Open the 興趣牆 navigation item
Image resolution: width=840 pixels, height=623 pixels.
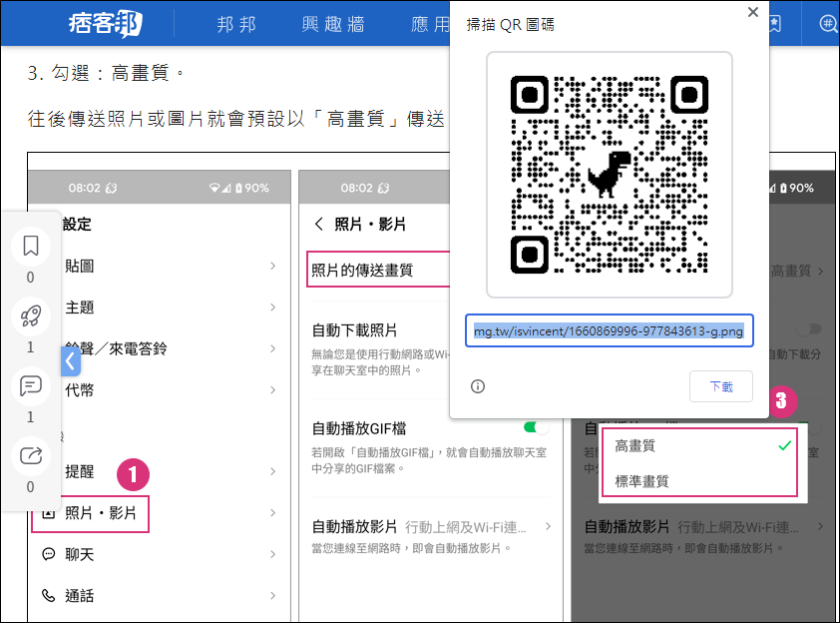(x=332, y=24)
